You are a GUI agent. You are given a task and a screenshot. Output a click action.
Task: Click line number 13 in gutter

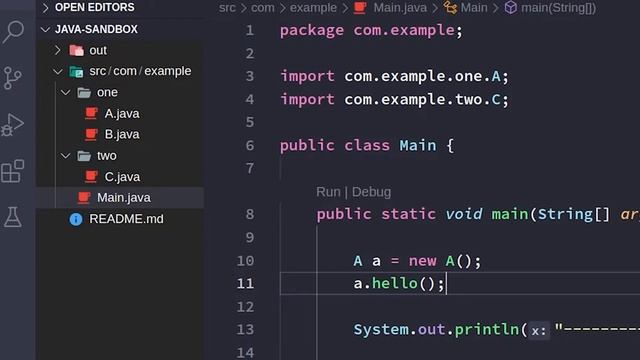click(245, 330)
